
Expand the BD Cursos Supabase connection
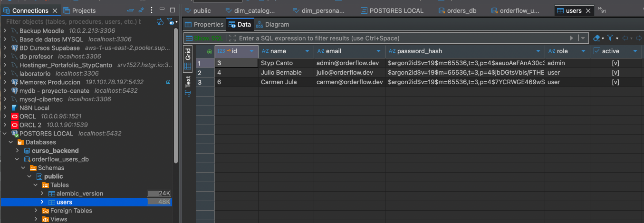point(5,48)
